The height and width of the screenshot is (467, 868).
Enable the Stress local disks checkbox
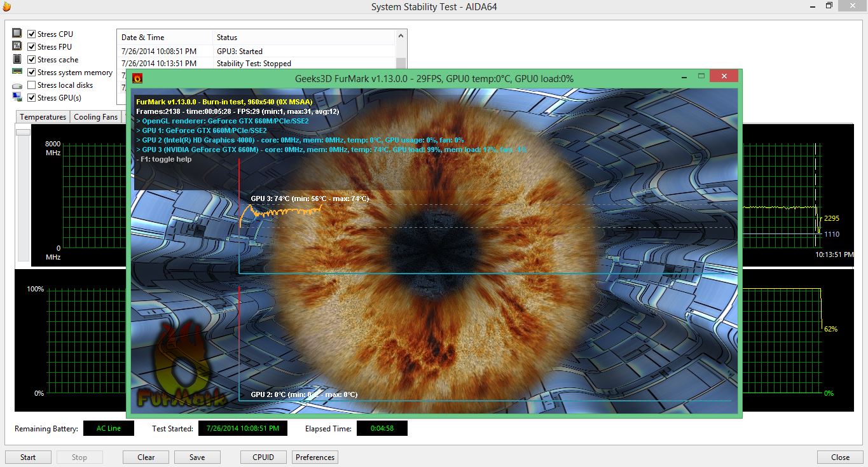tap(32, 85)
